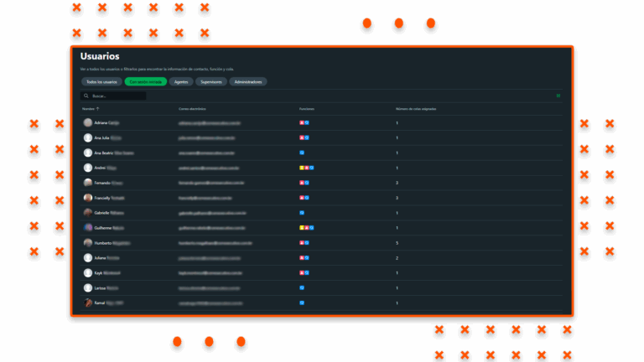
Task: Click the blue role badge in Ana Beatriz's row
Action: coord(302,153)
